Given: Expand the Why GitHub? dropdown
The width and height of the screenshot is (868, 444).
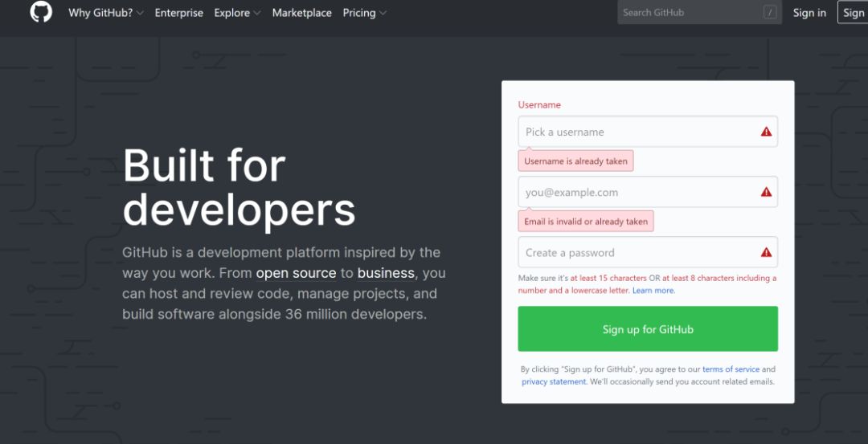Looking at the screenshot, I should [x=106, y=13].
